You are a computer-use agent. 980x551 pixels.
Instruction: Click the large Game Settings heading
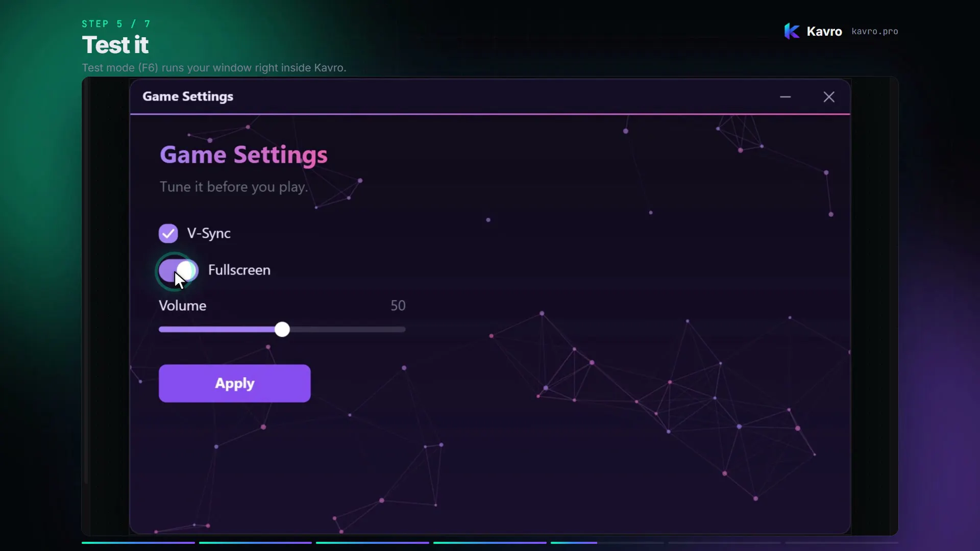243,155
